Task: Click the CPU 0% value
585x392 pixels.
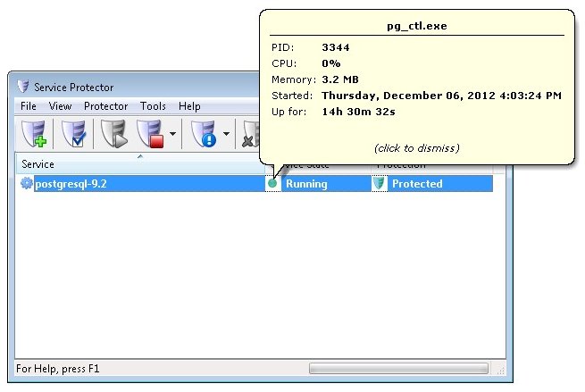Action: click(331, 63)
